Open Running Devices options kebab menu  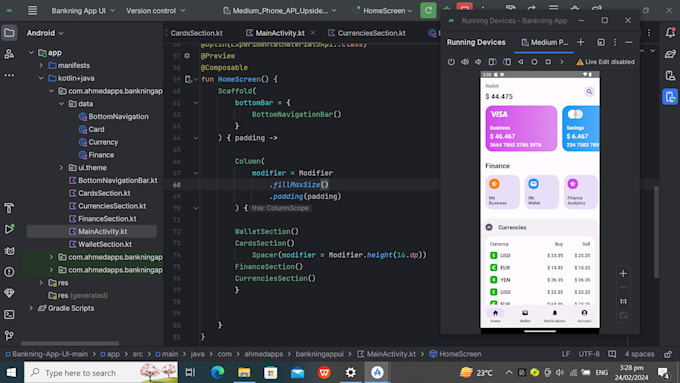point(615,42)
